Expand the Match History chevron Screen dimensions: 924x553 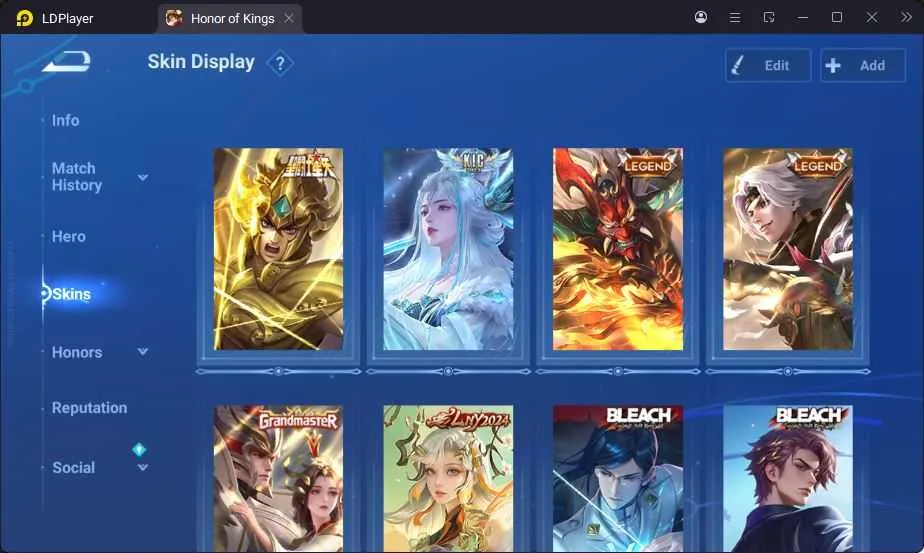(x=143, y=177)
